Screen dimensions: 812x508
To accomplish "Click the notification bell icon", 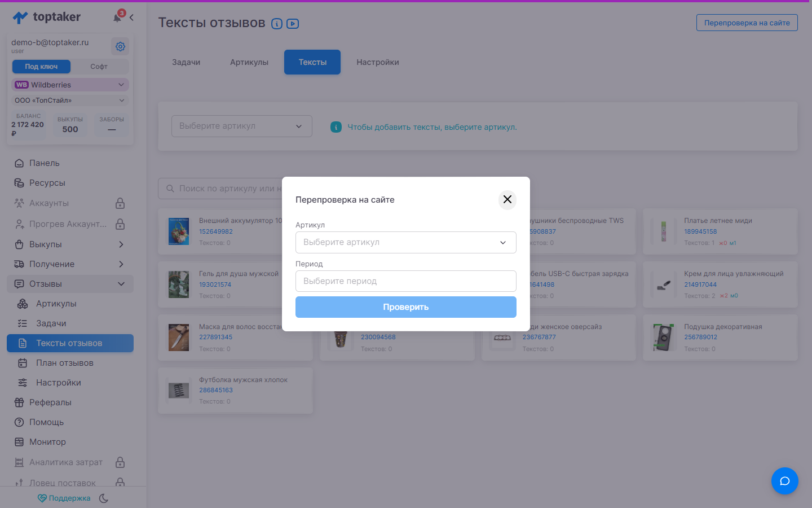I will [117, 17].
